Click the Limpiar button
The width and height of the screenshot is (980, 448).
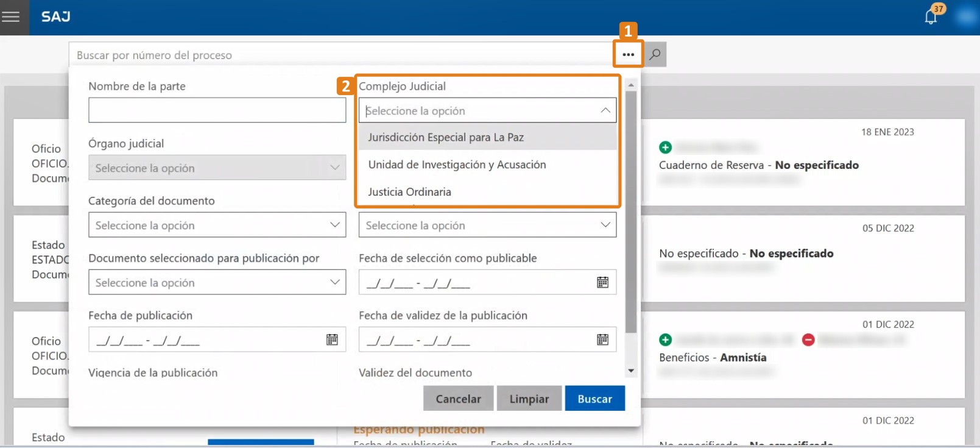pos(529,399)
